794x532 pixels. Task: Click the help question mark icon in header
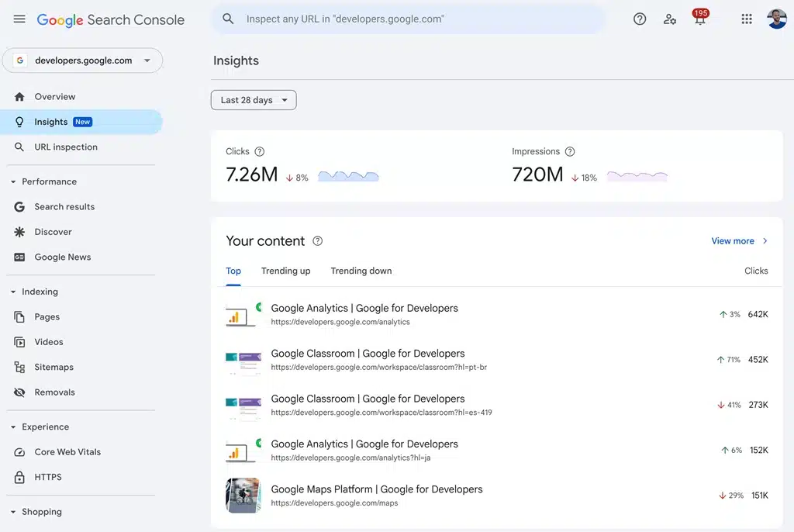click(x=640, y=19)
